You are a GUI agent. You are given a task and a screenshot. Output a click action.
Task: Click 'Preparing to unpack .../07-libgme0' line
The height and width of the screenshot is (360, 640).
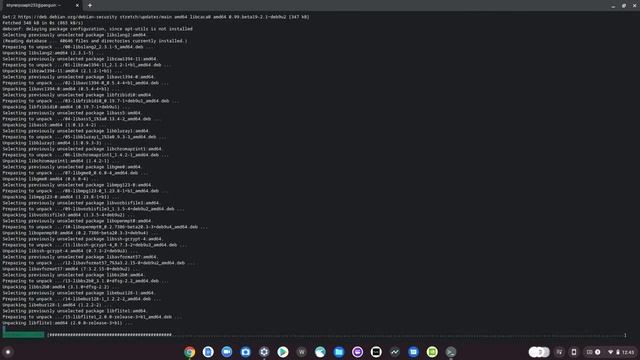tap(75, 173)
